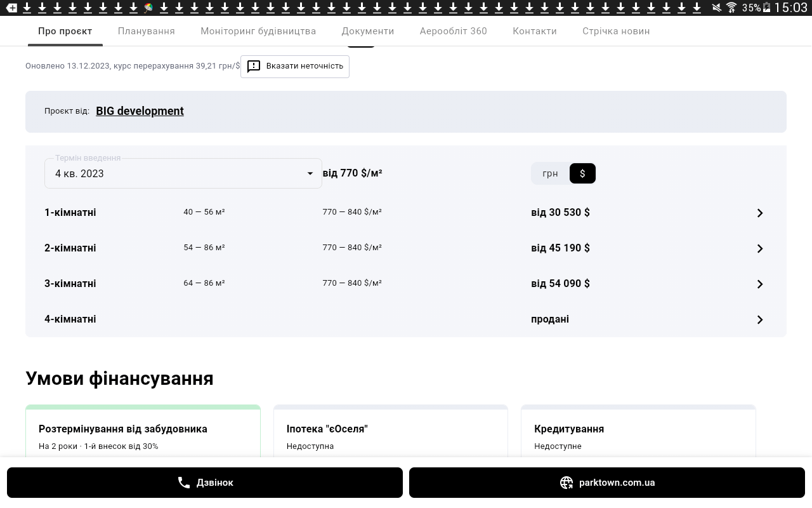The width and height of the screenshot is (812, 508).
Task: Tap the first notification icon at top-left
Action: [x=11, y=8]
